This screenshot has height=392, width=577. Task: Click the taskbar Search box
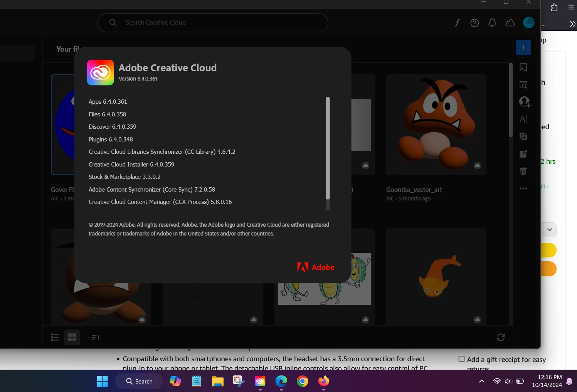(x=139, y=381)
